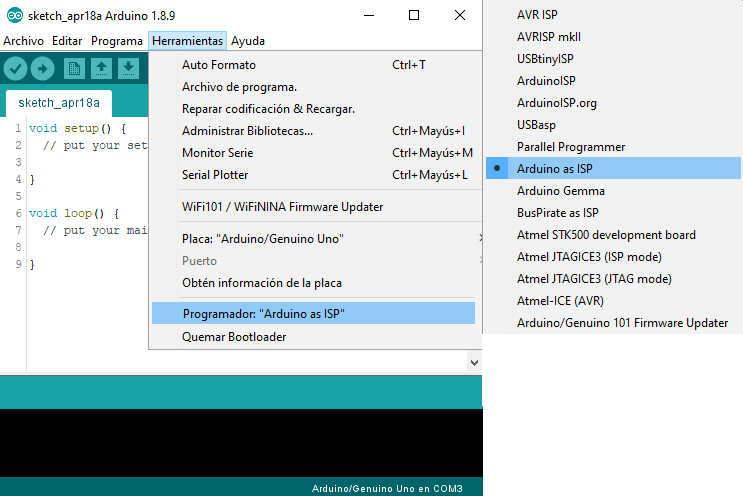Choose AVRISP mkII as programmer
This screenshot has width=743, height=496.
tap(548, 37)
